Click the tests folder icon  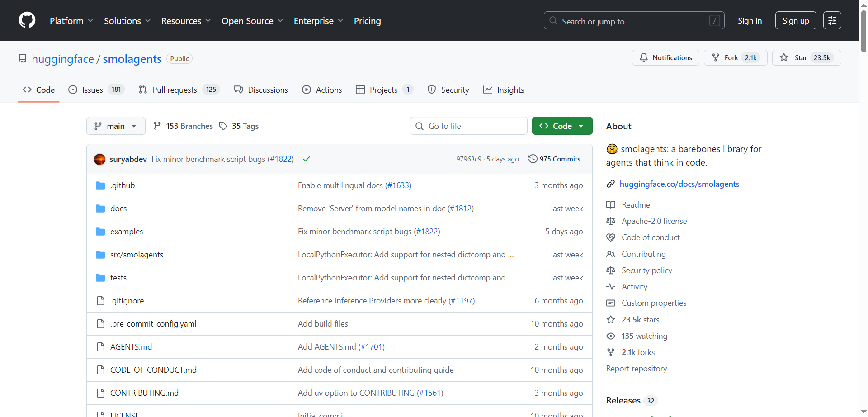pyautogui.click(x=100, y=278)
